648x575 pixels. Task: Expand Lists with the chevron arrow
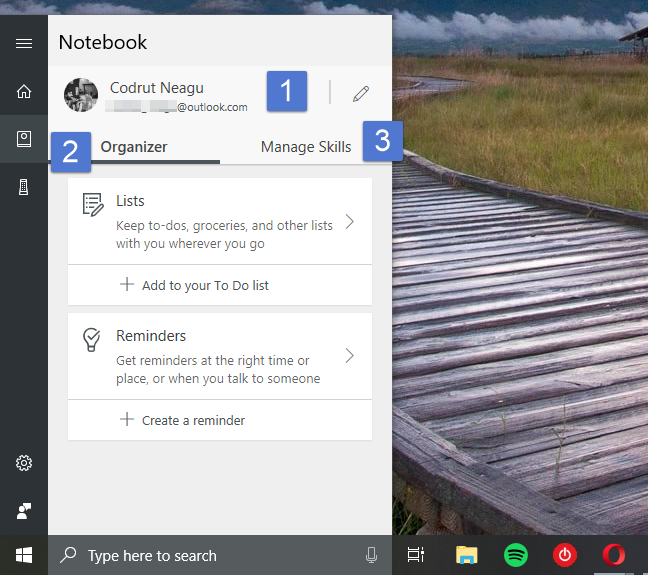(x=350, y=222)
